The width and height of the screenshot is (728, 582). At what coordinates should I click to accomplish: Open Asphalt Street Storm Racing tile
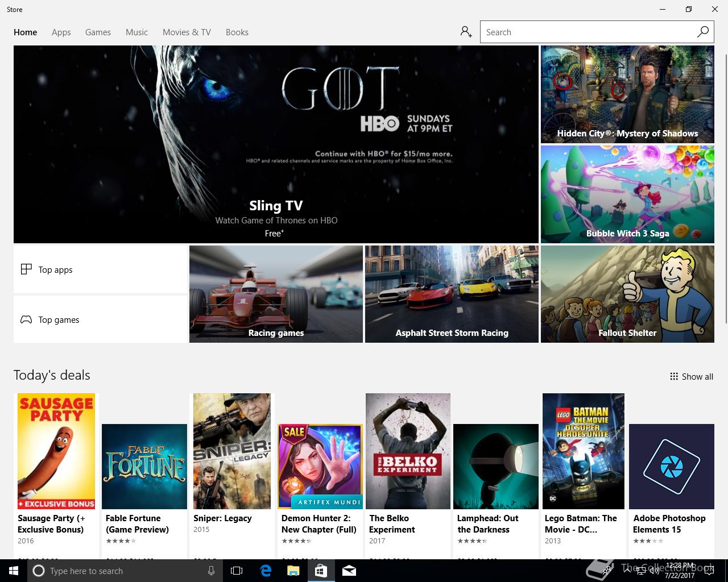click(x=452, y=294)
